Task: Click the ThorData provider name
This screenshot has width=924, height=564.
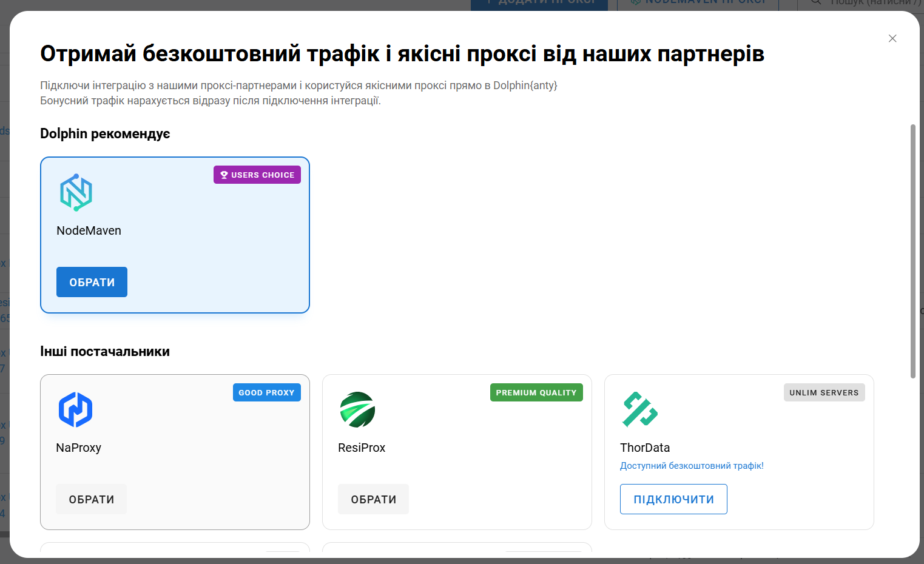Action: pyautogui.click(x=645, y=448)
